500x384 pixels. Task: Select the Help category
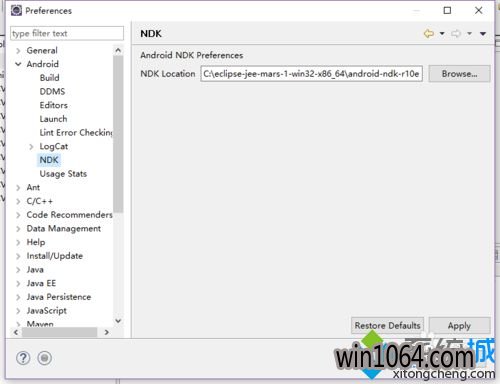(36, 242)
